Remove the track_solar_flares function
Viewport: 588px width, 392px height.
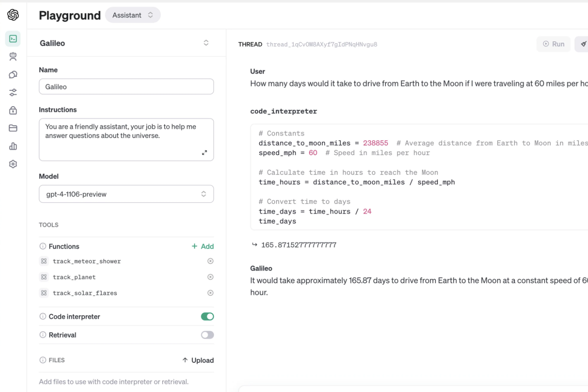tap(210, 293)
